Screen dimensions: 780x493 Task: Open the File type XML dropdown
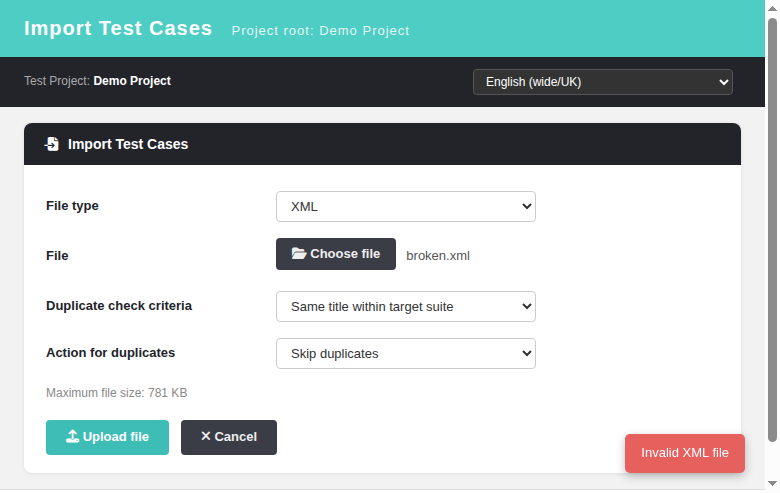tap(405, 206)
